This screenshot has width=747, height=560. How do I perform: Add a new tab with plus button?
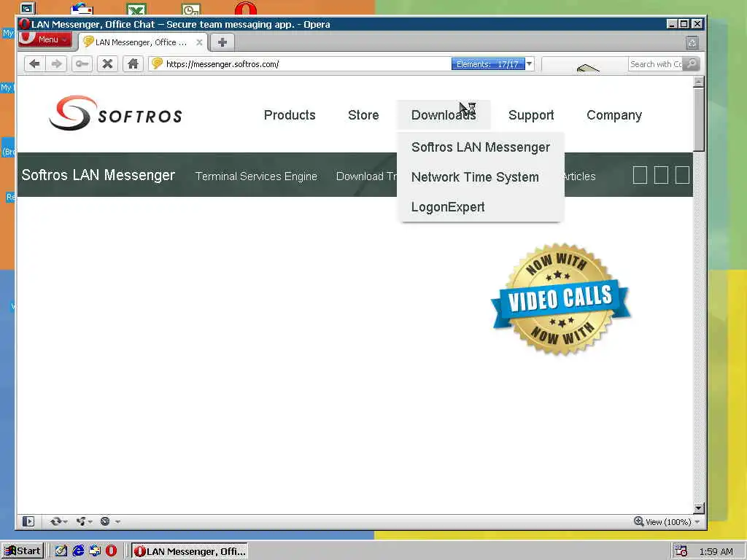click(x=222, y=42)
